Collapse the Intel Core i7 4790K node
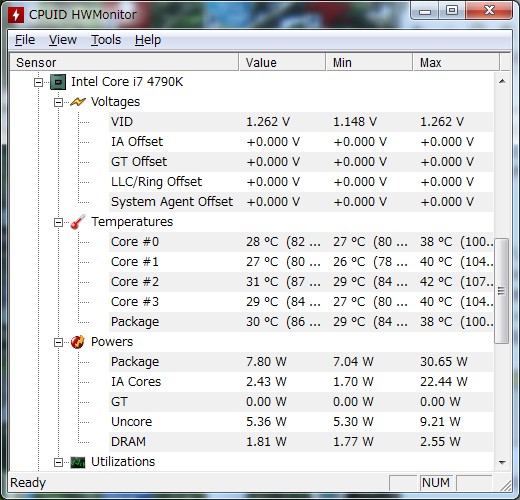The width and height of the screenshot is (520, 500). [38, 82]
